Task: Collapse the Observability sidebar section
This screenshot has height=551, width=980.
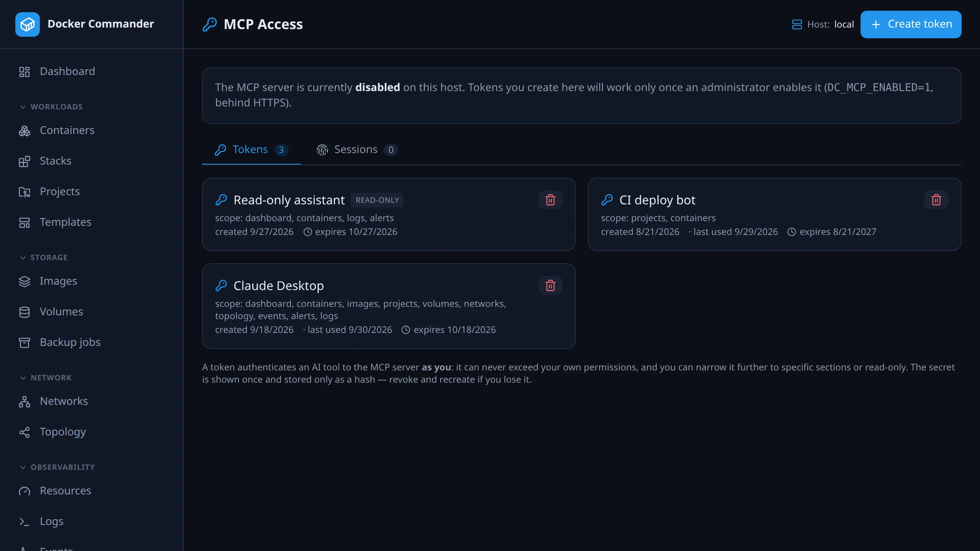Action: pyautogui.click(x=57, y=467)
